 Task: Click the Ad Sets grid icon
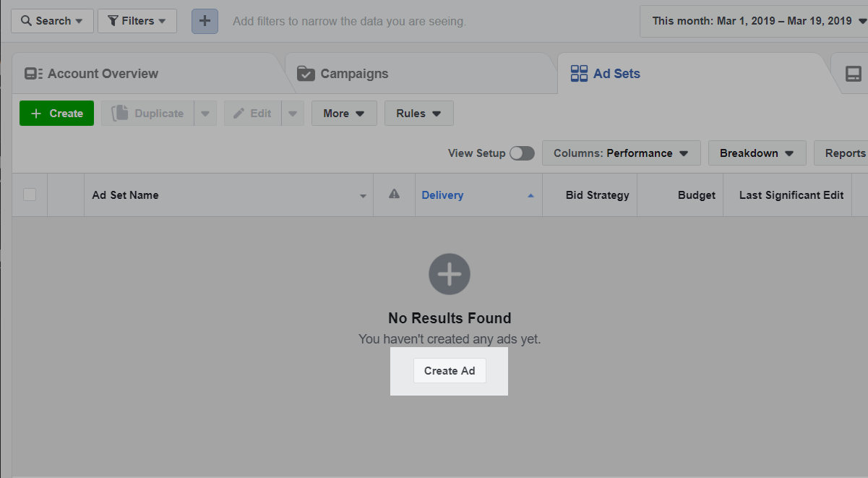tap(579, 74)
